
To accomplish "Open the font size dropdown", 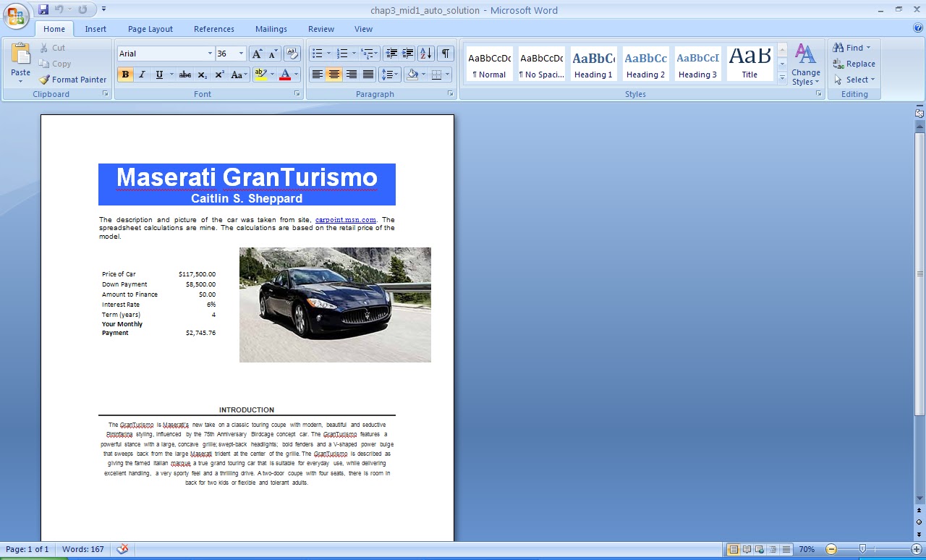I will pos(241,54).
